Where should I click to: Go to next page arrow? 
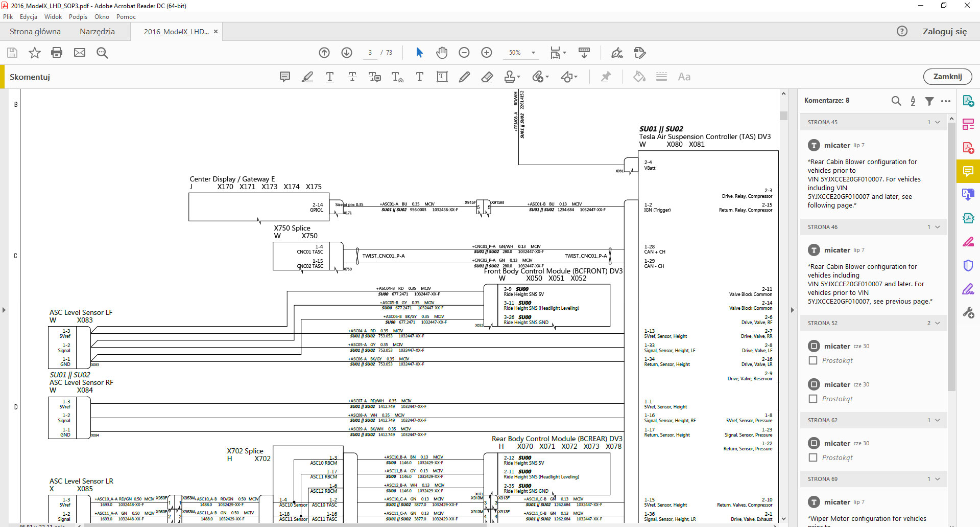pos(347,53)
